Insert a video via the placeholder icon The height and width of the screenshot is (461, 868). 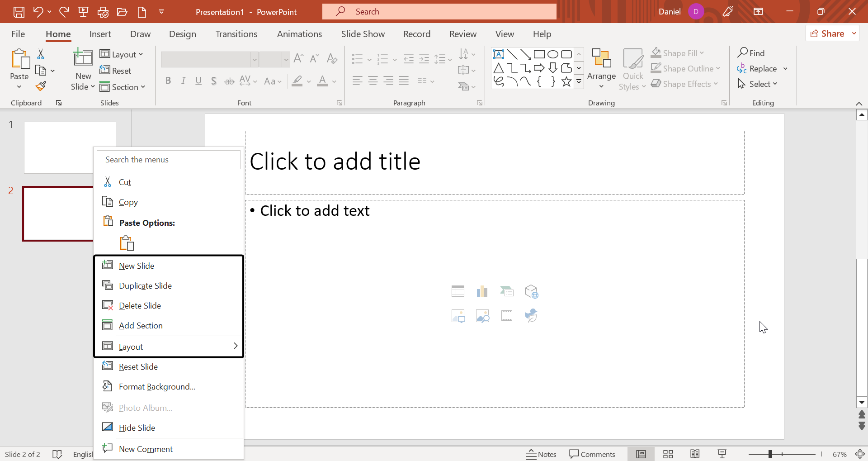[506, 315]
